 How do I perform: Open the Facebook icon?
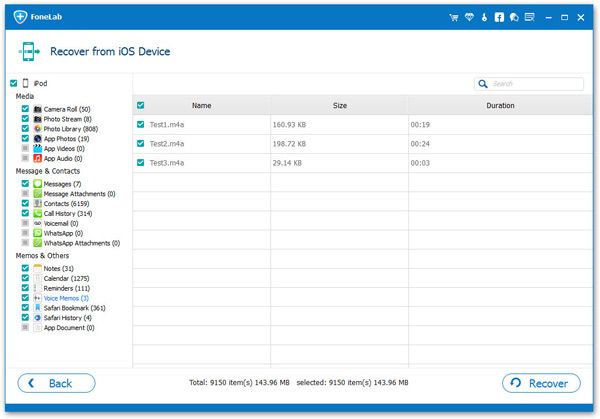point(499,17)
